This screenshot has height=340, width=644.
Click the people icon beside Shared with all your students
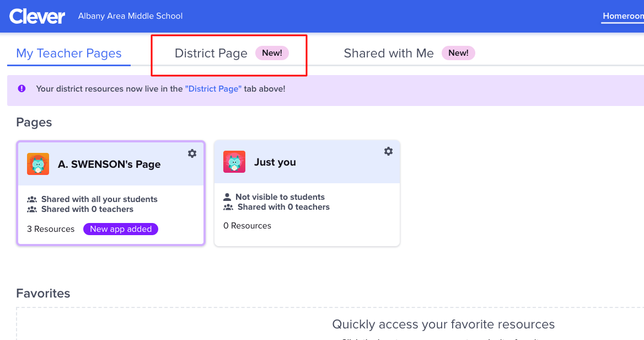[x=32, y=199]
